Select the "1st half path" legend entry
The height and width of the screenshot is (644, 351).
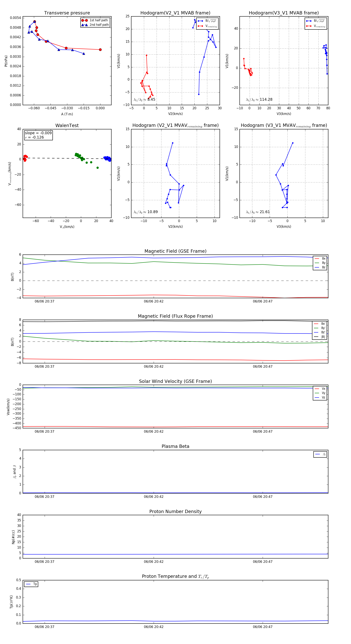[x=95, y=20]
